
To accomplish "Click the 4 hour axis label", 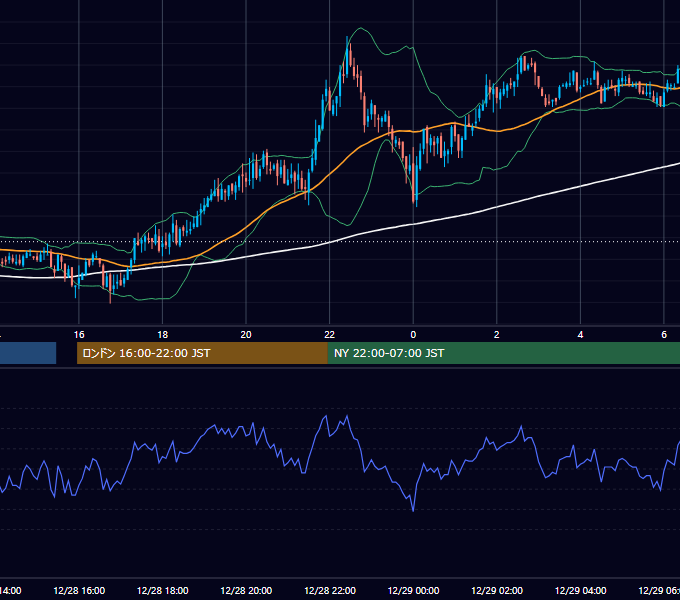I will tap(580, 335).
